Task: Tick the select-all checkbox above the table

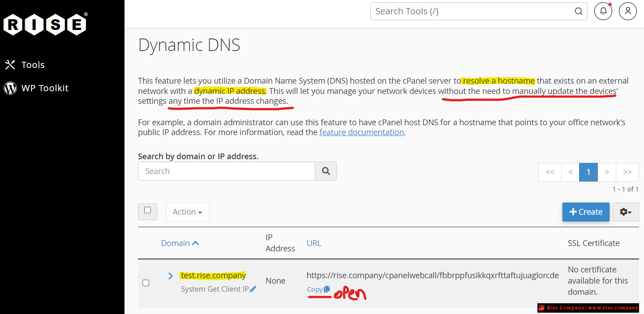Action: (147, 210)
